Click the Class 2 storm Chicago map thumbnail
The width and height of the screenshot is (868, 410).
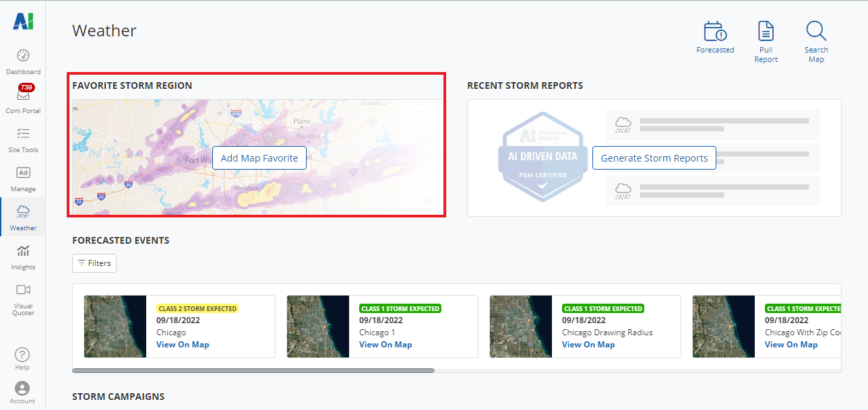[115, 327]
